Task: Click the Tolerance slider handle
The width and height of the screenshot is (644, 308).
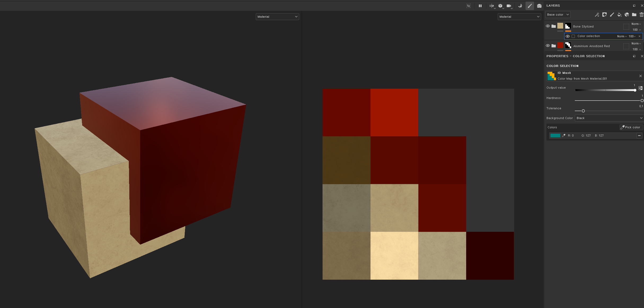Action: coord(583,111)
